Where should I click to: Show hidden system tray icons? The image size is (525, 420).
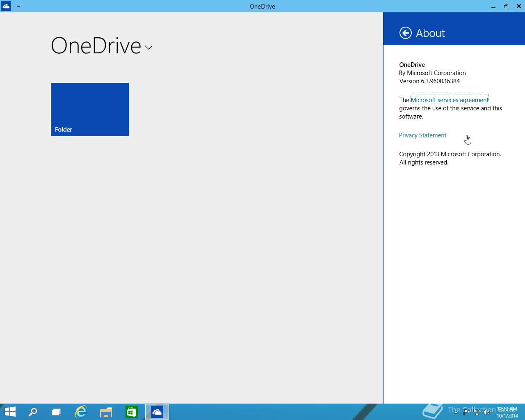point(456,412)
